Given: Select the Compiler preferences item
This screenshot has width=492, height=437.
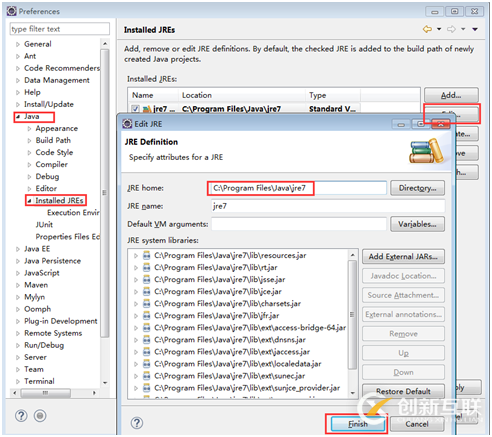Looking at the screenshot, I should pos(51,164).
